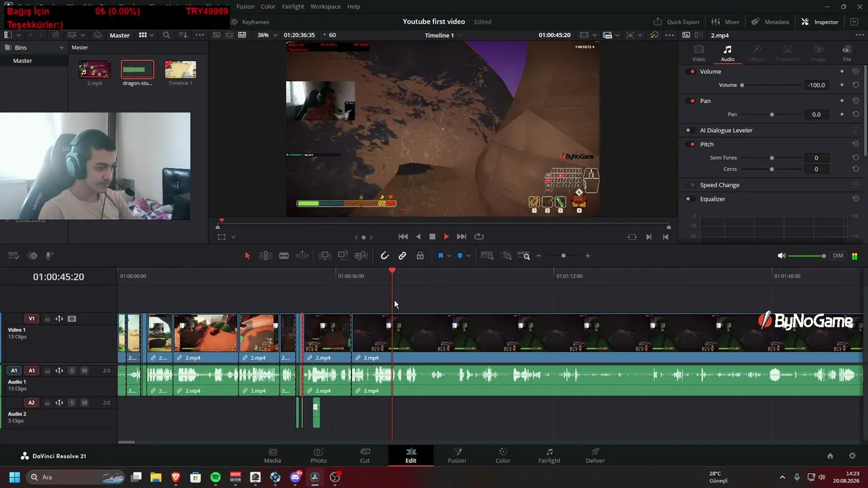The image size is (868, 488).
Task: Switch to the File tab in Inspector
Action: coord(847,54)
